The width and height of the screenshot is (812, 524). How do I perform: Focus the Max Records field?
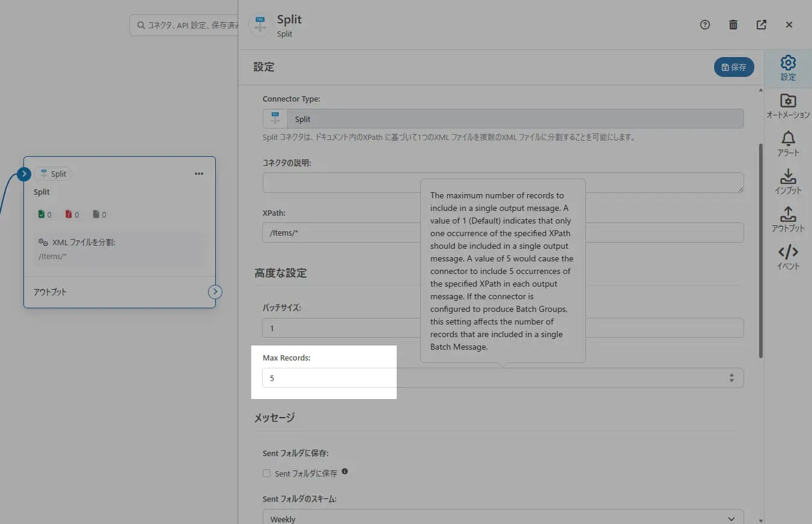pyautogui.click(x=503, y=378)
